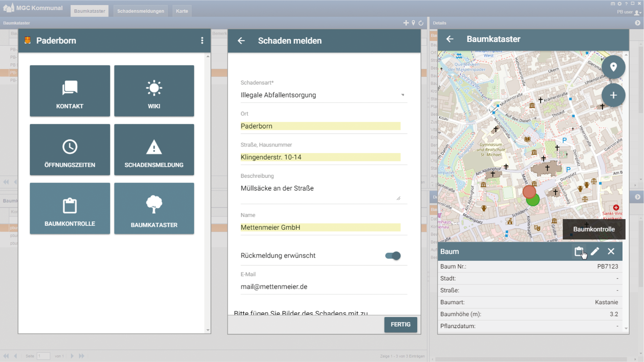Click the round plus button on map
Viewport: 644px width, 362px height.
613,95
